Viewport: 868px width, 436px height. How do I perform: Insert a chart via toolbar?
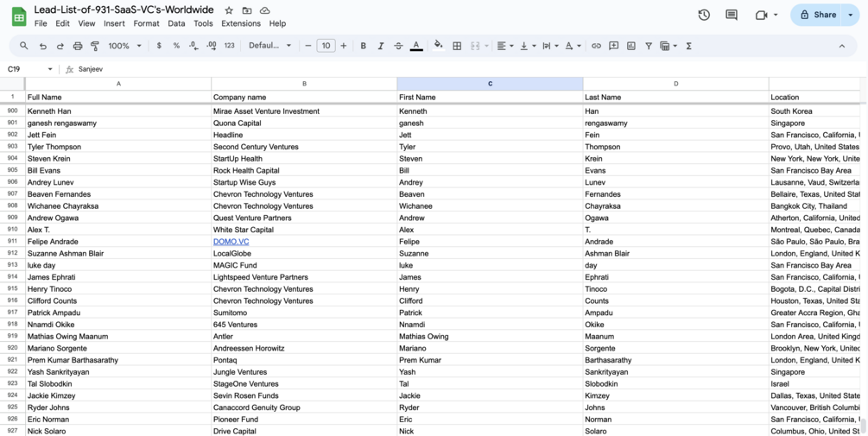pos(631,46)
